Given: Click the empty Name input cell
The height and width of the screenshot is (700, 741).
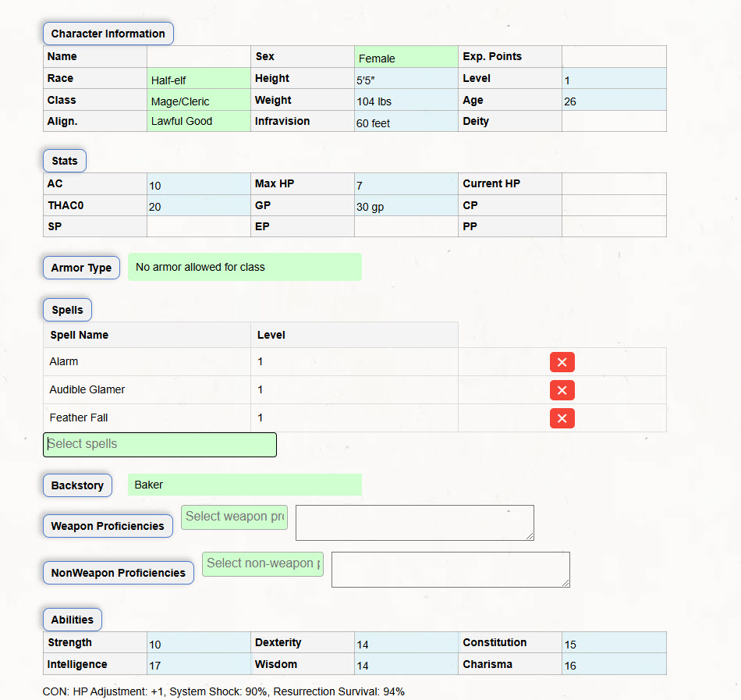Looking at the screenshot, I should [198, 57].
